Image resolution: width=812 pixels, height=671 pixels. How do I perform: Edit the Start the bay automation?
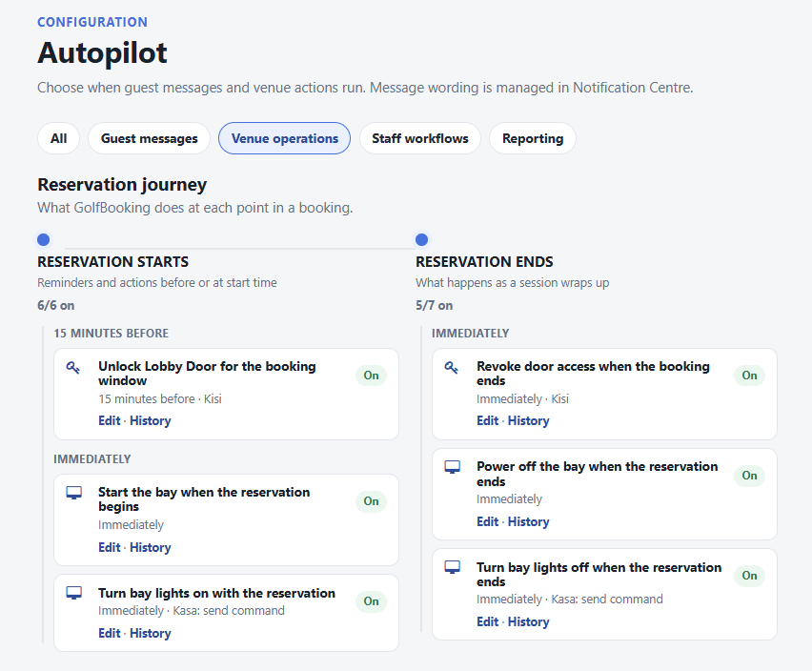(x=110, y=547)
